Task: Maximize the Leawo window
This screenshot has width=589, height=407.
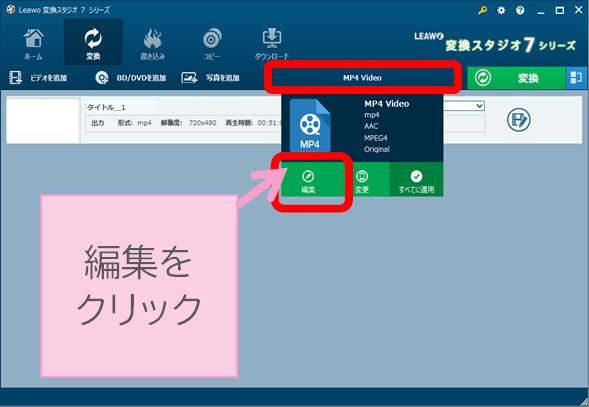Action: (560, 11)
